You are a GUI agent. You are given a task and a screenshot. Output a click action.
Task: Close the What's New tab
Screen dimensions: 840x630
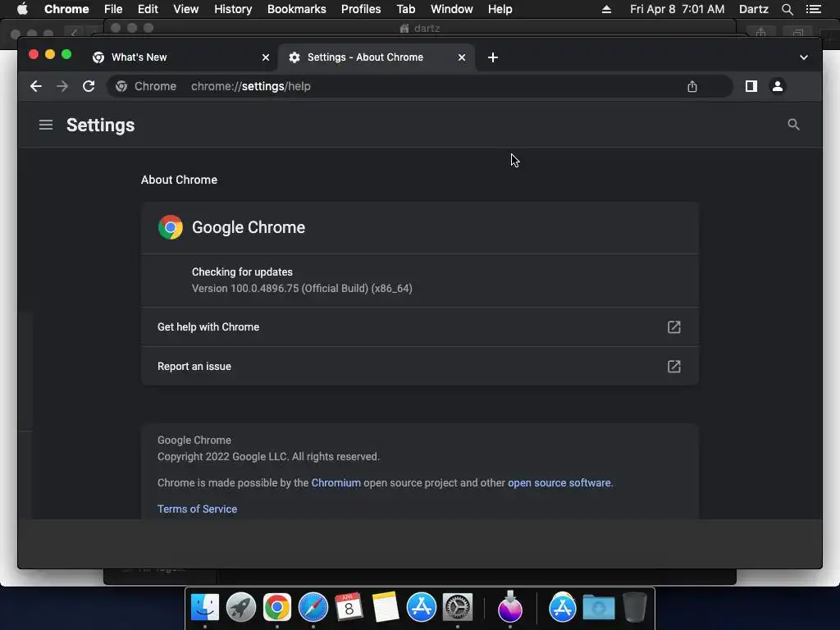pyautogui.click(x=266, y=57)
